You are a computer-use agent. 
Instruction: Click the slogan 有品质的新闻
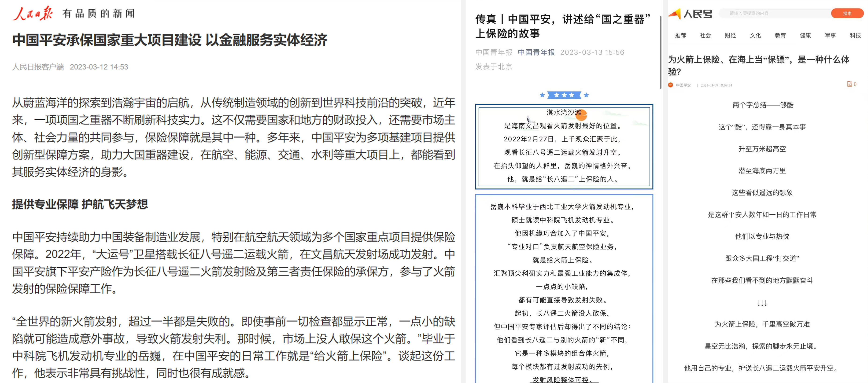(x=98, y=14)
